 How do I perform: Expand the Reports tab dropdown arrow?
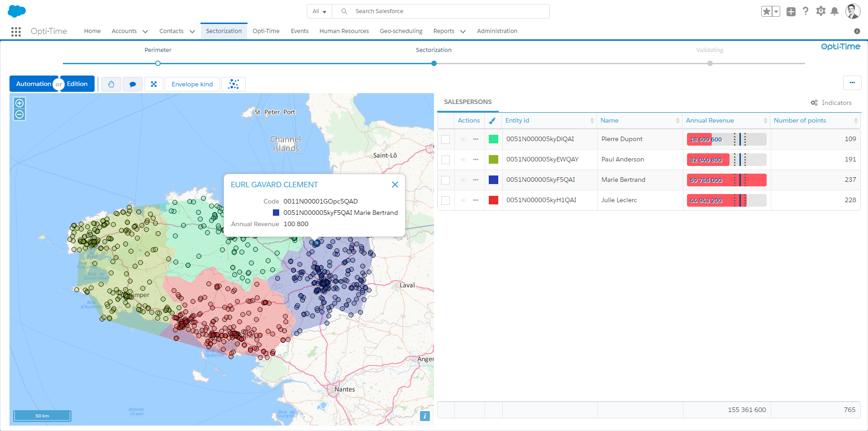pyautogui.click(x=463, y=31)
